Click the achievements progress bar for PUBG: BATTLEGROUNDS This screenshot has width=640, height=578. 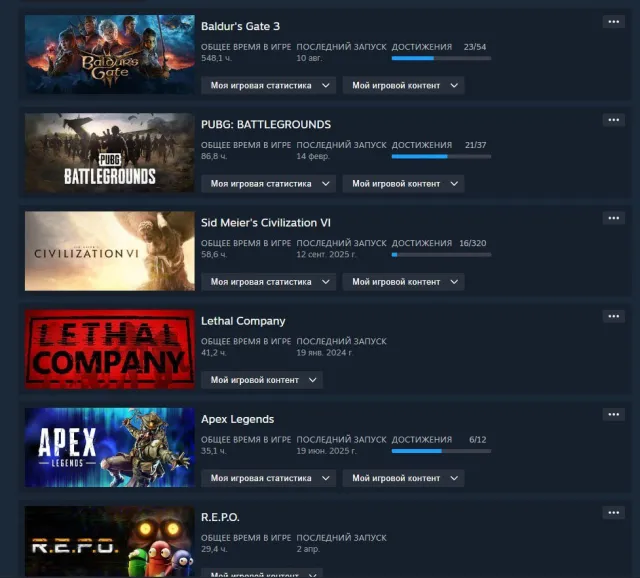tap(441, 156)
